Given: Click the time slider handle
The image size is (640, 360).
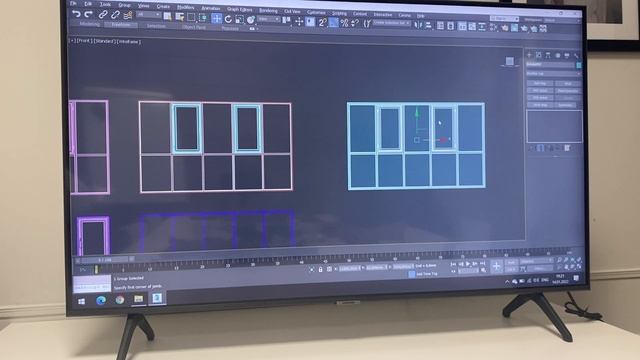Looking at the screenshot, I should pos(105,259).
